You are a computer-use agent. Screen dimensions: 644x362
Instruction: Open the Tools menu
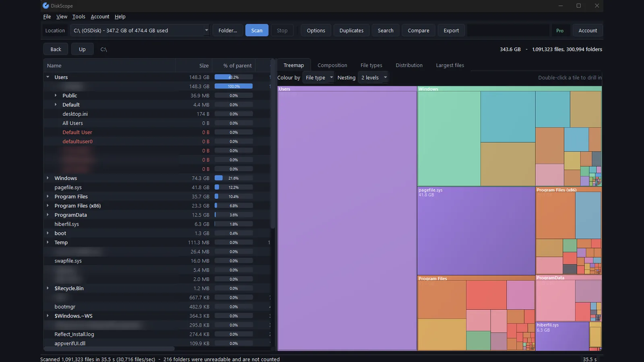79,16
